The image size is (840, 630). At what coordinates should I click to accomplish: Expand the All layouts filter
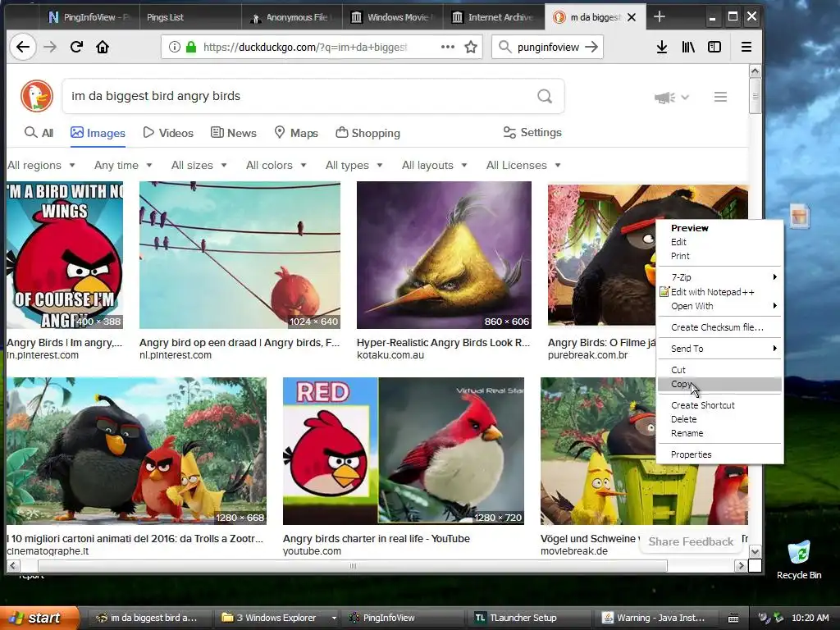(435, 165)
